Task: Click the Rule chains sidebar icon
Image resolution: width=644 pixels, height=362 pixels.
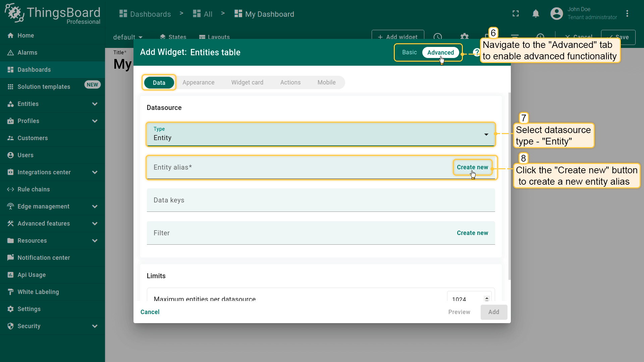Action: (10, 189)
